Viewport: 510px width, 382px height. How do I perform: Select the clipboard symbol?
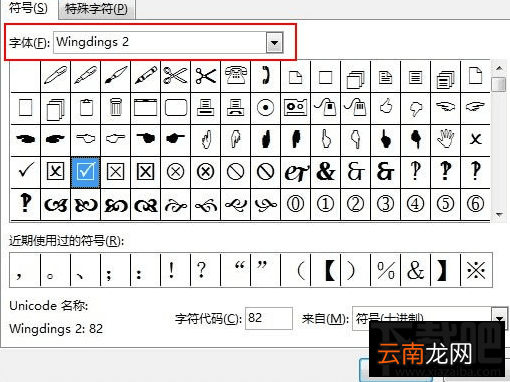86,108
